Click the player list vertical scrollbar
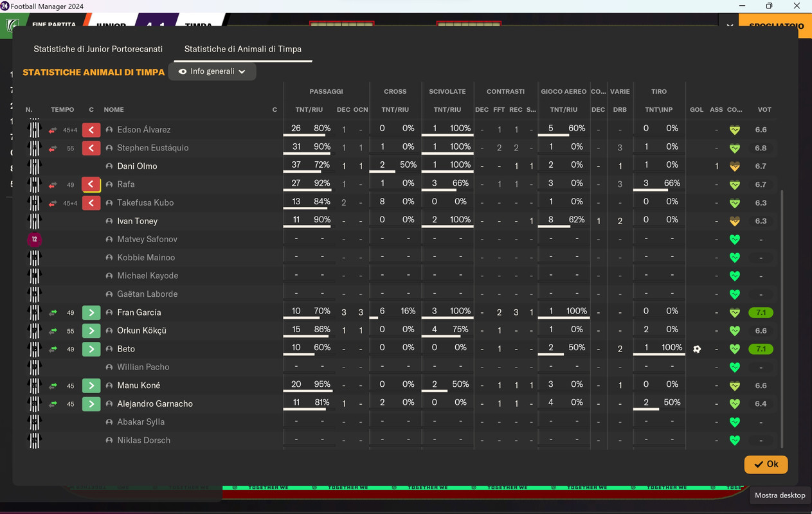 coord(782,319)
